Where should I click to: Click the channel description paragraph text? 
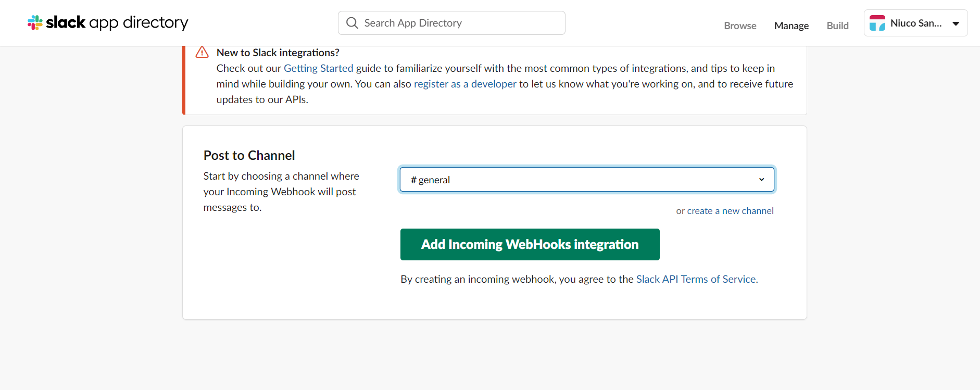(x=281, y=192)
